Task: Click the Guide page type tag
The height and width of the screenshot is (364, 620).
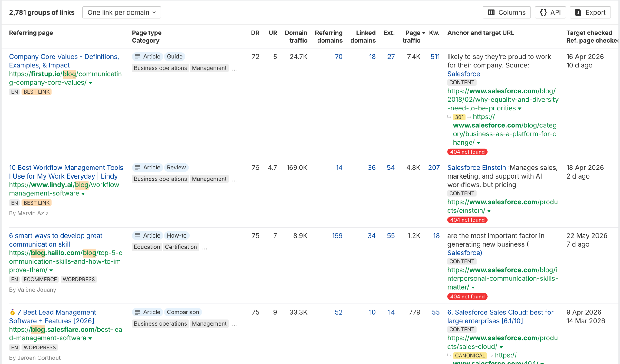Action: pos(175,57)
